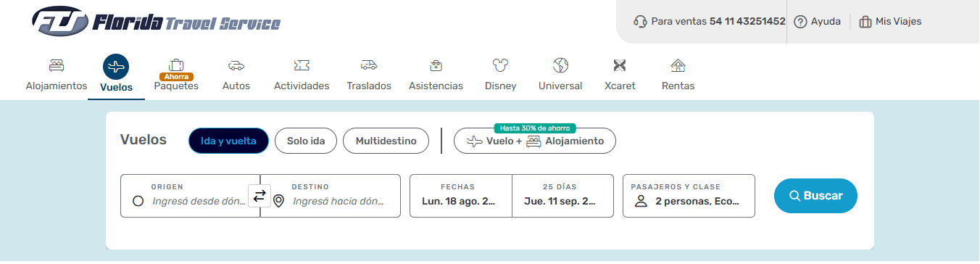
Task: Open the Actividades ticket icon
Action: click(302, 65)
